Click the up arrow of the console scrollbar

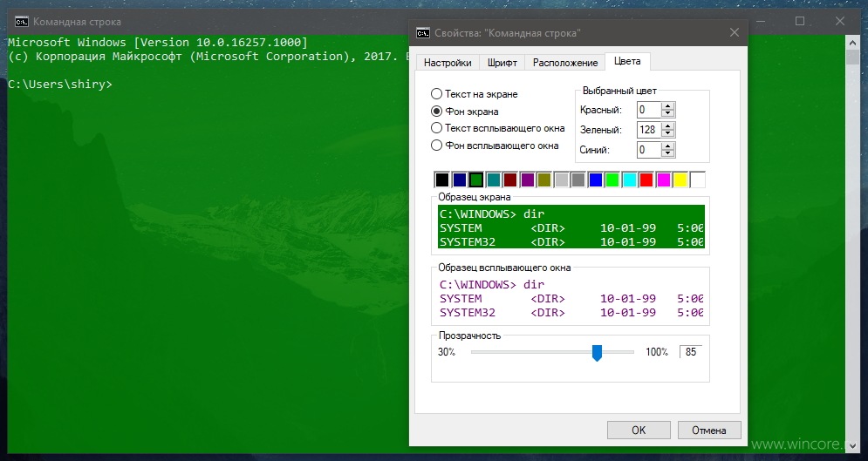852,42
